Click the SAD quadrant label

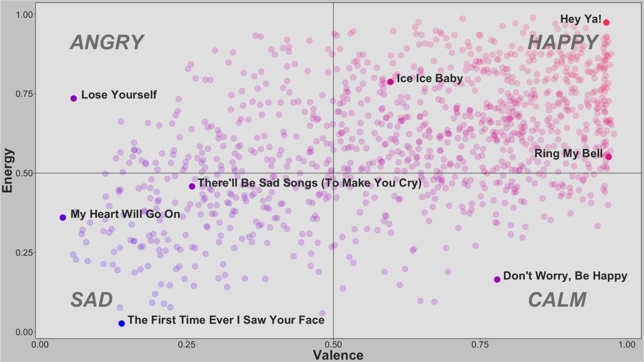click(x=91, y=300)
